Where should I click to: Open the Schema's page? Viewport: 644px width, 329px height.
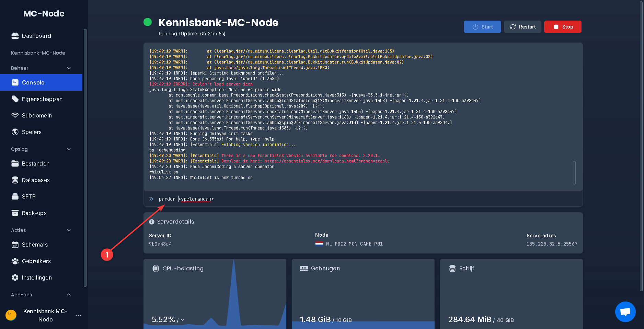[41, 245]
